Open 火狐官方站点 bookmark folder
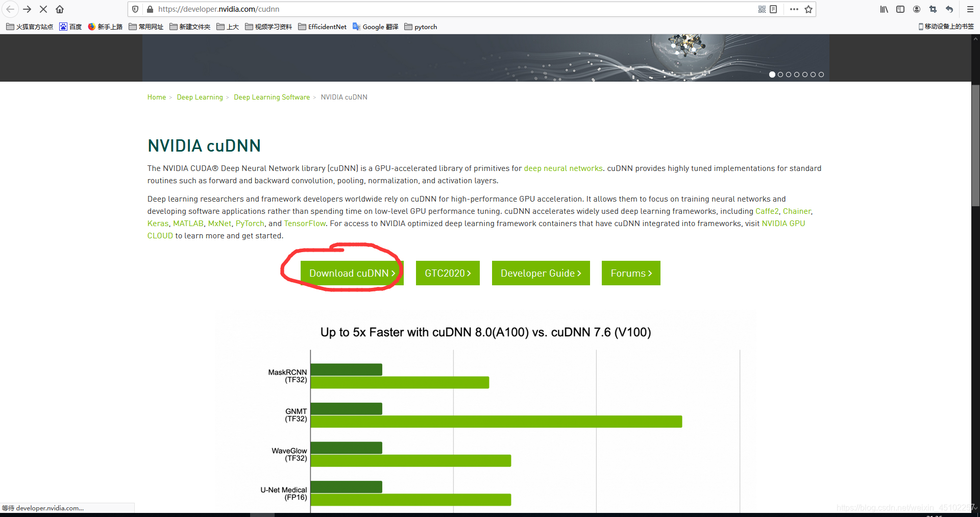This screenshot has width=980, height=517. click(x=30, y=27)
